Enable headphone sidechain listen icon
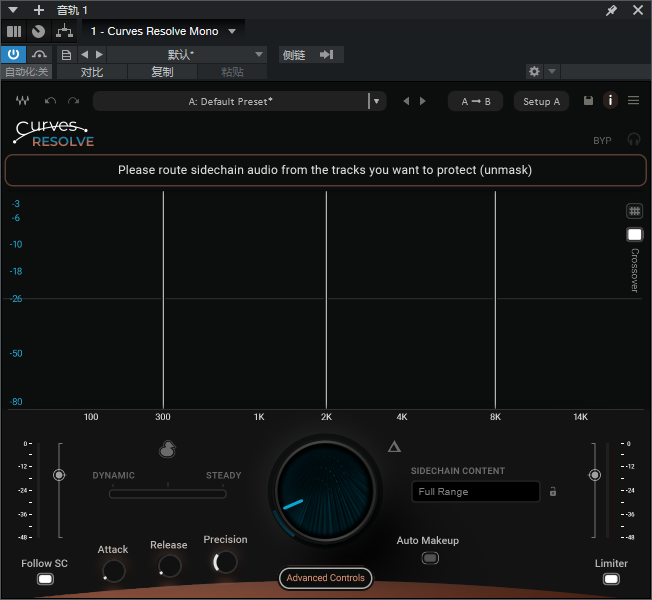 point(634,140)
